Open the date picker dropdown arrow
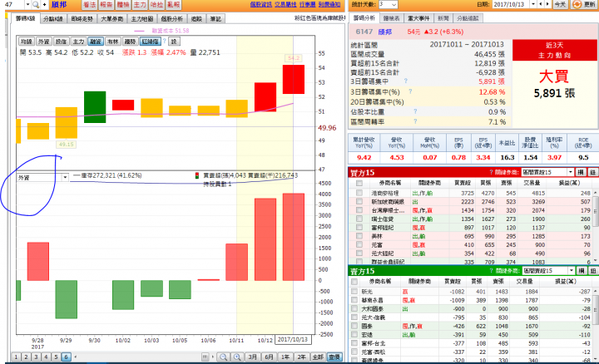Viewport: 599px width, 364px height. (533, 4)
